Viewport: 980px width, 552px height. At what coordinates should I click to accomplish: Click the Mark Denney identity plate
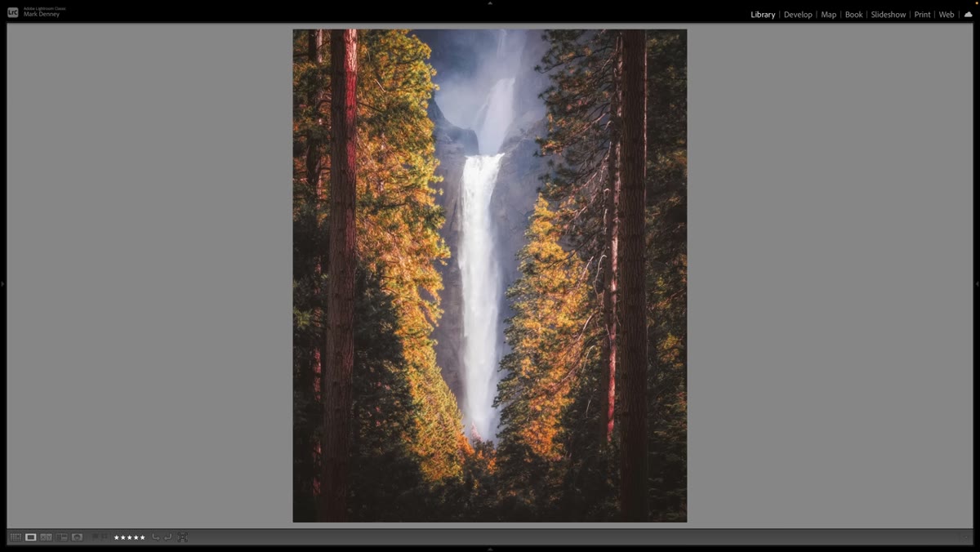click(x=42, y=14)
